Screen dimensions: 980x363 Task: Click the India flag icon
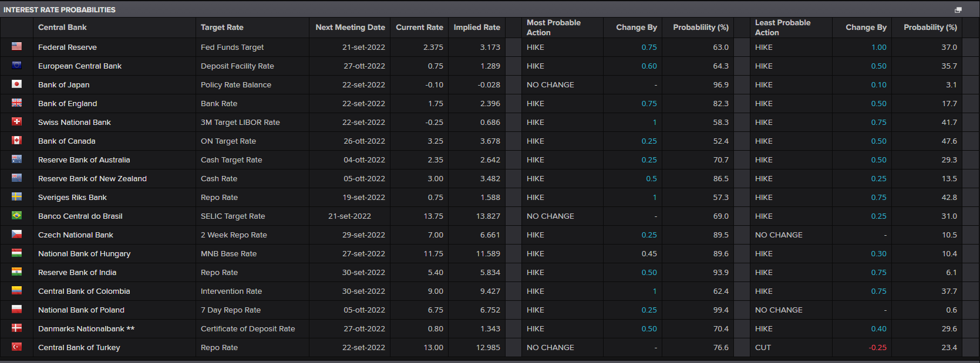(x=16, y=272)
